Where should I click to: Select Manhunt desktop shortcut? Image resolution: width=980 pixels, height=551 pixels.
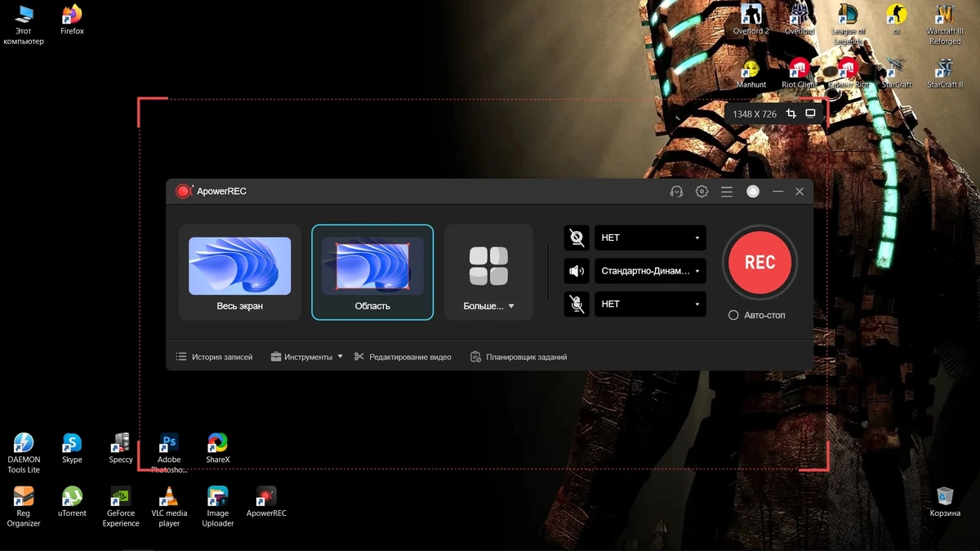click(x=751, y=73)
